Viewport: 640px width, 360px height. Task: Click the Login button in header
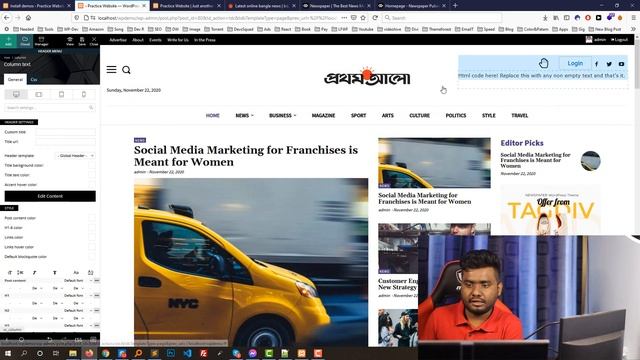tap(575, 63)
